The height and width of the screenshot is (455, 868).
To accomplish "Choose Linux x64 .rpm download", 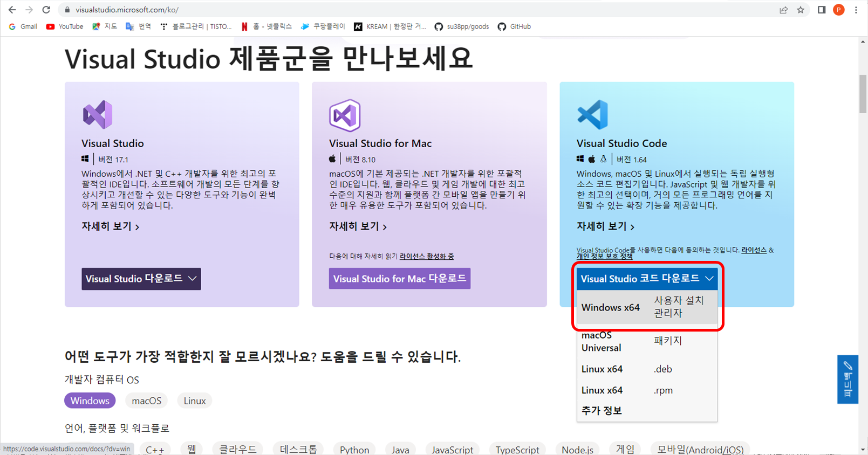I will point(647,390).
